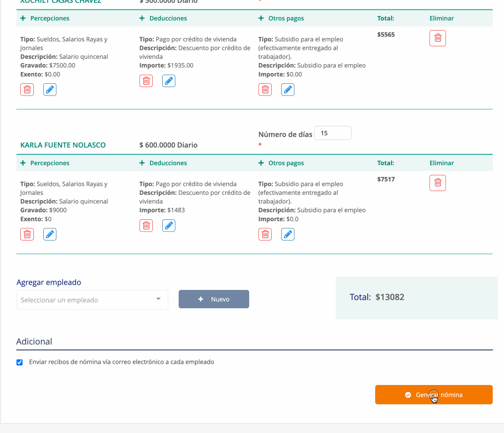Image resolution: width=504 pixels, height=433 pixels.
Task: Click the Generar nómina button
Action: tap(433, 395)
